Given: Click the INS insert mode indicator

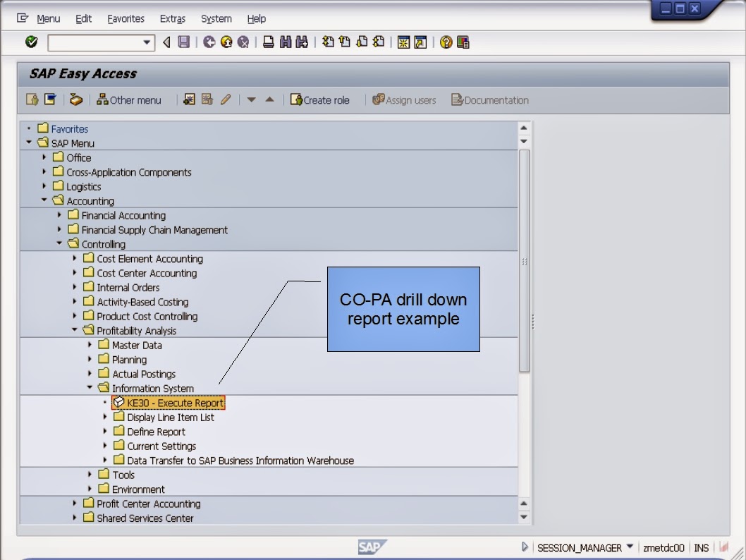Looking at the screenshot, I should tap(702, 547).
